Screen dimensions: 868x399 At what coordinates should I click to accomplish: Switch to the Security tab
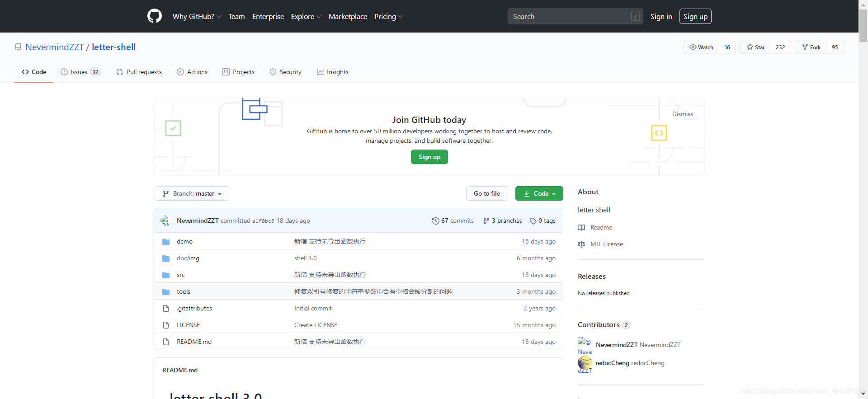(286, 72)
